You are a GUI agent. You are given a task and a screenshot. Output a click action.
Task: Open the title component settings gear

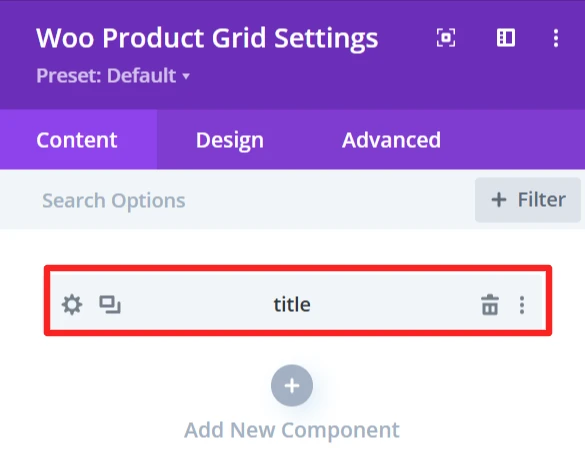tap(72, 305)
